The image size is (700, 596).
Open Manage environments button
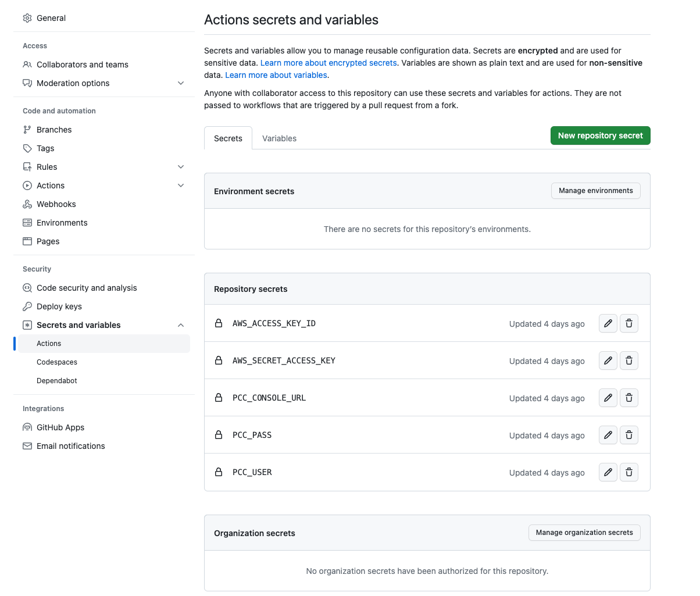coord(595,191)
